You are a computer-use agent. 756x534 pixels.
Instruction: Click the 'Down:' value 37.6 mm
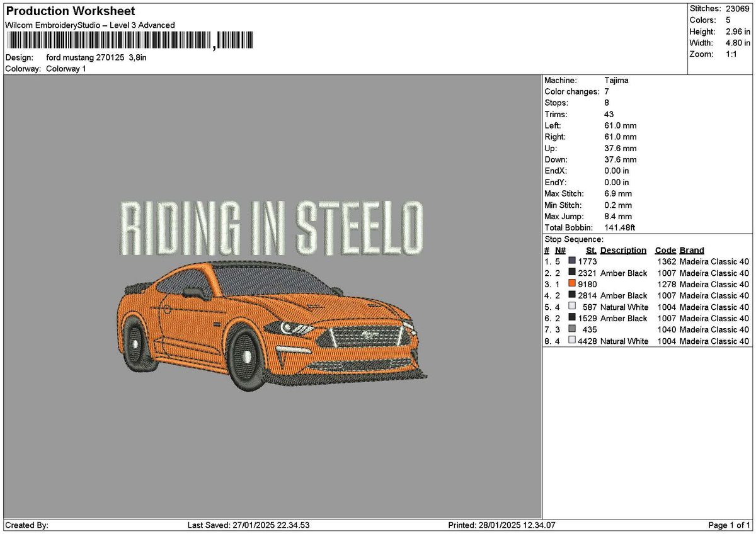tap(621, 159)
